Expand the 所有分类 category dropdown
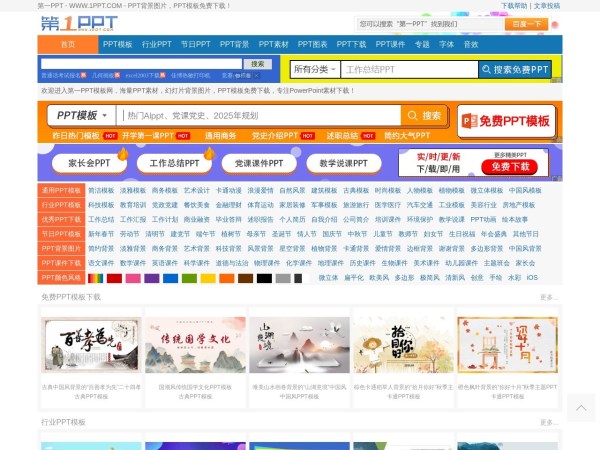The image size is (600, 450). 313,69
